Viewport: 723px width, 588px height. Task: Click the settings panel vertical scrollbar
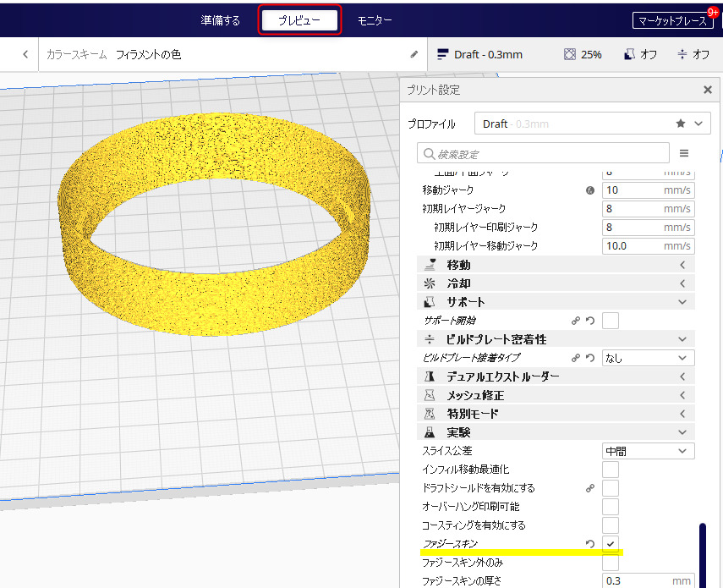pos(701,554)
